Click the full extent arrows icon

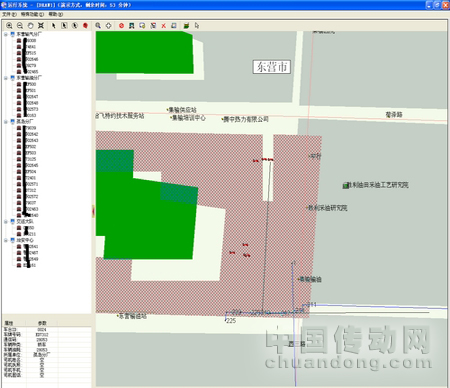(x=41, y=26)
